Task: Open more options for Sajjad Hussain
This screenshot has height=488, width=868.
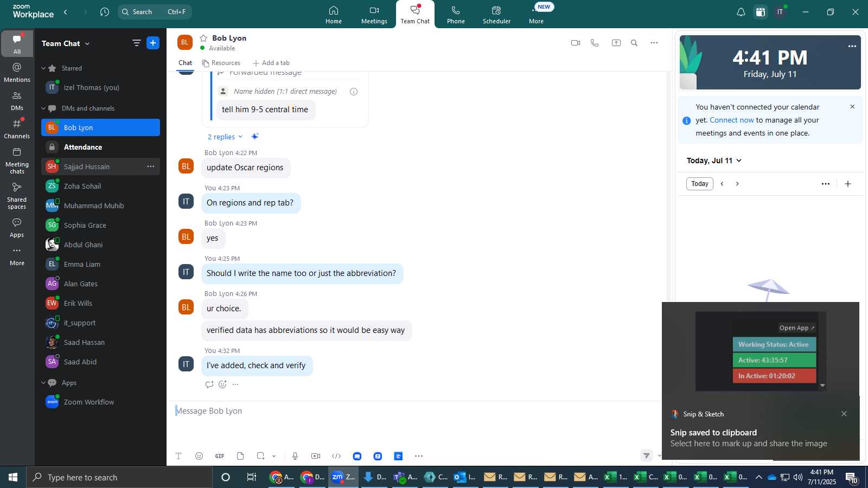Action: pyautogui.click(x=151, y=166)
